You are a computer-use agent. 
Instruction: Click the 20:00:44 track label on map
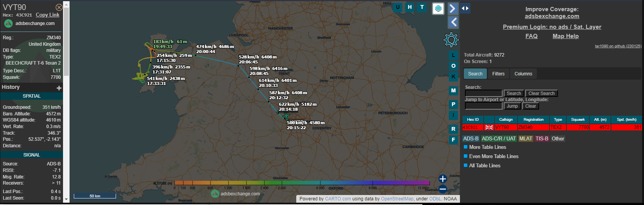tap(206, 52)
